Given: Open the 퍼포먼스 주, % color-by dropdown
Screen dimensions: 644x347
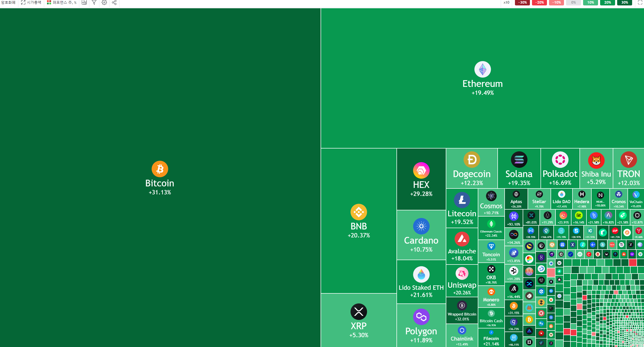Looking at the screenshot, I should pos(62,3).
